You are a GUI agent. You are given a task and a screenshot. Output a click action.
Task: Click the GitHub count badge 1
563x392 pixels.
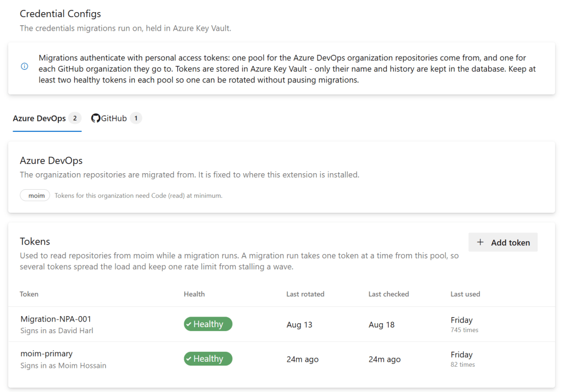(x=136, y=118)
